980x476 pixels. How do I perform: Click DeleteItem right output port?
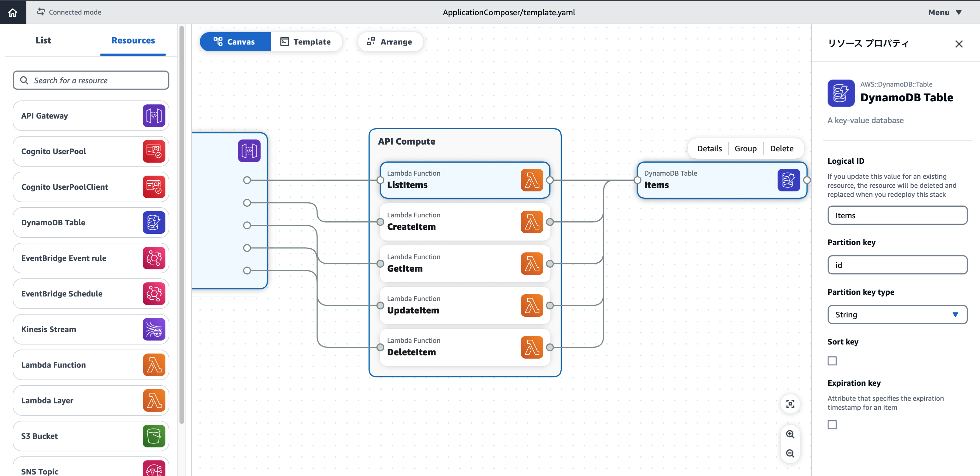(x=550, y=347)
